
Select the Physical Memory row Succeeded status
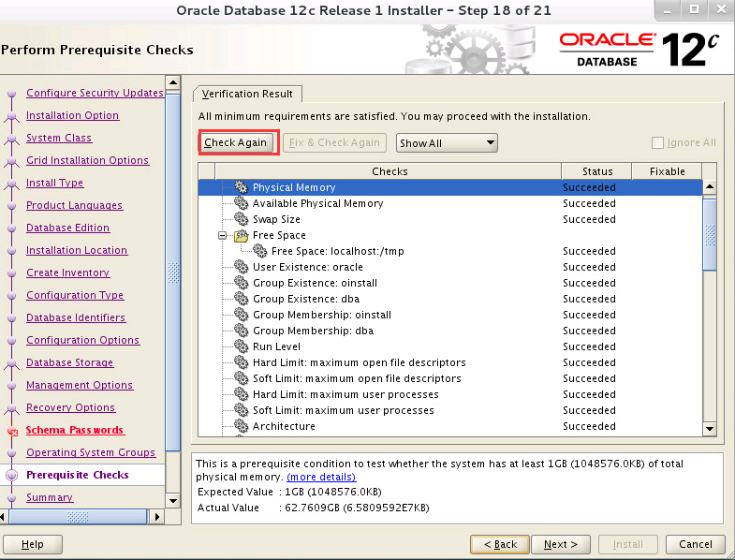click(x=589, y=187)
